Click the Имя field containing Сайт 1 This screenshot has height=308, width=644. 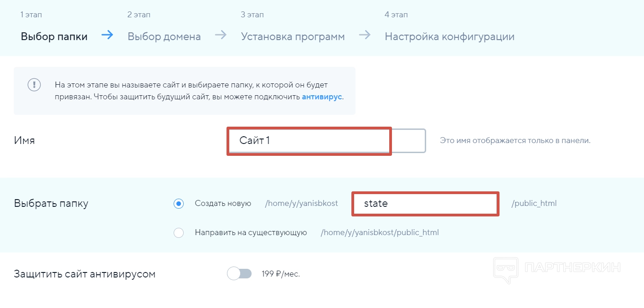pyautogui.click(x=326, y=141)
